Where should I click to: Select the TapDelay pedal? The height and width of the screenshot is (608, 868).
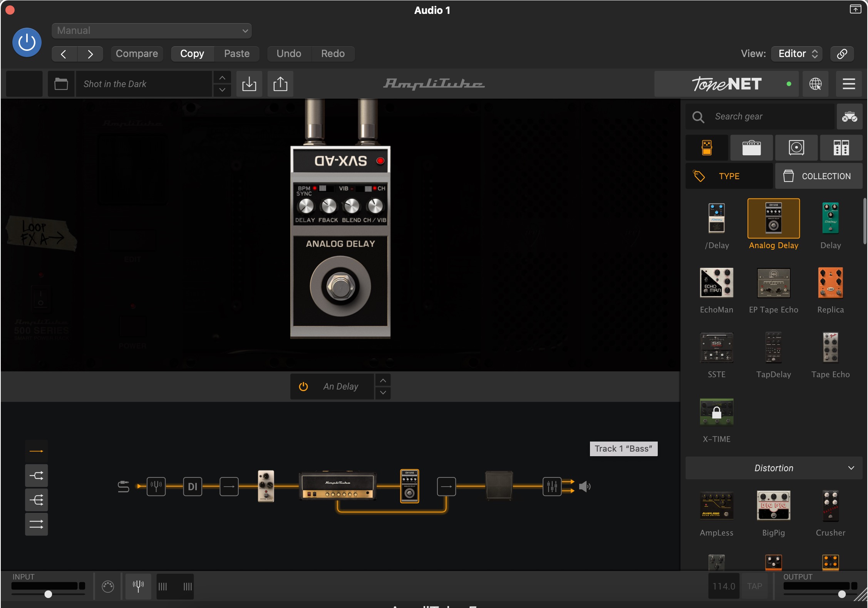[774, 348]
